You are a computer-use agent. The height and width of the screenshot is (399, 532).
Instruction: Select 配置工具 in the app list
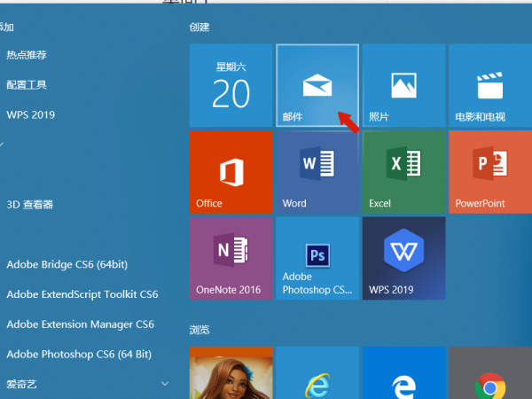(27, 85)
